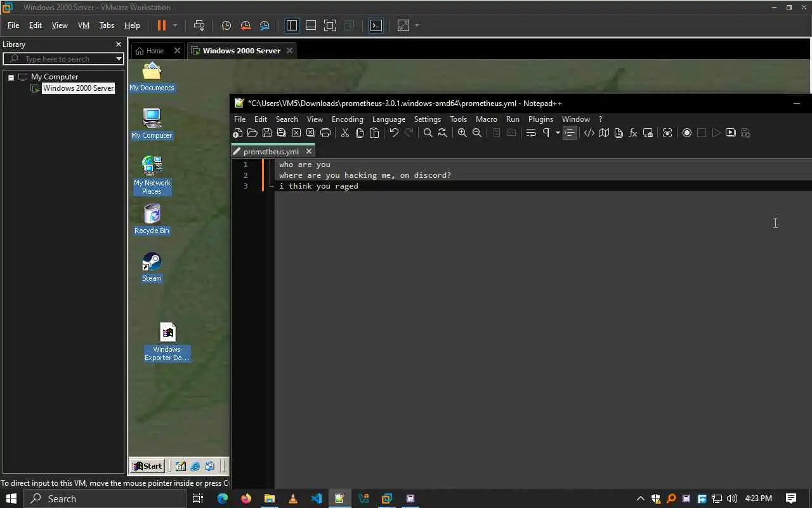Screen dimensions: 812x508
Task: Click the Print icon in Notepad++ toolbar
Action: coord(325,133)
